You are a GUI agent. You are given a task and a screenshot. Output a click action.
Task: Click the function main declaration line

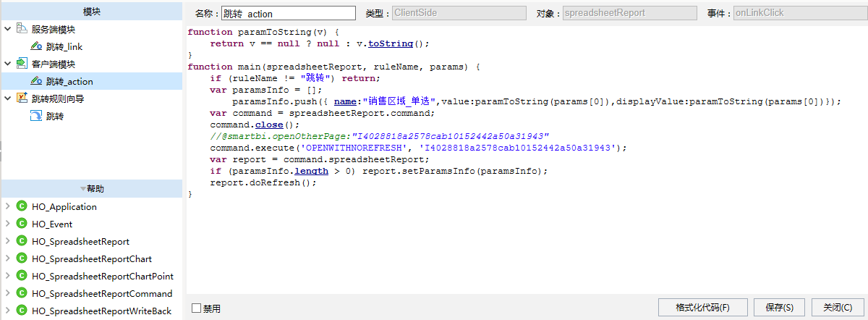(x=333, y=67)
